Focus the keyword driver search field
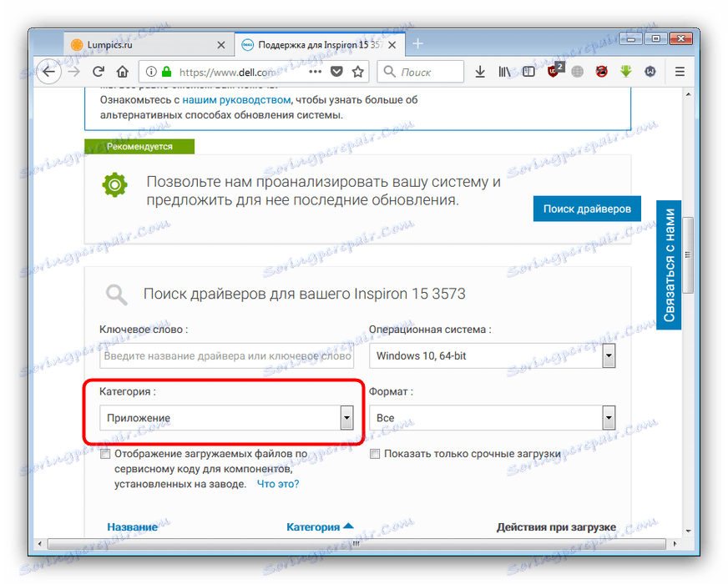This screenshot has width=728, height=584. coord(226,356)
